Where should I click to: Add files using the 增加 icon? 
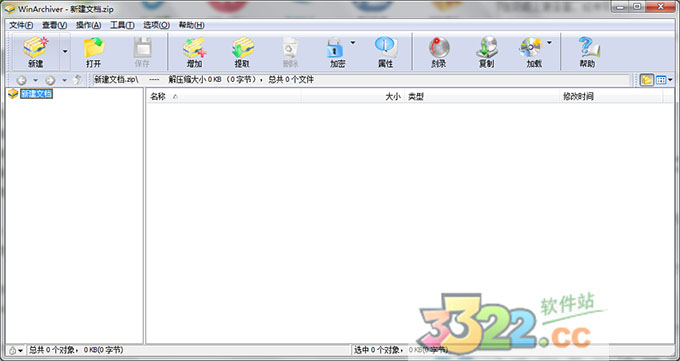tap(194, 48)
